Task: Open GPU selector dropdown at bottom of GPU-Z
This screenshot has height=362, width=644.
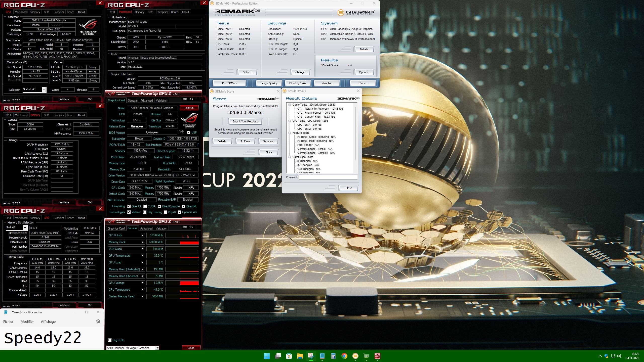Action: click(x=157, y=348)
